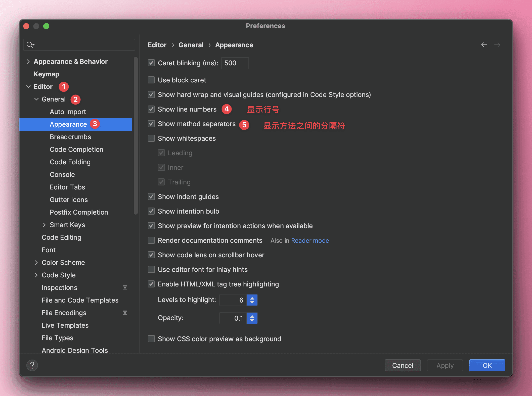Increase Levels to highlight stepper

252,298
